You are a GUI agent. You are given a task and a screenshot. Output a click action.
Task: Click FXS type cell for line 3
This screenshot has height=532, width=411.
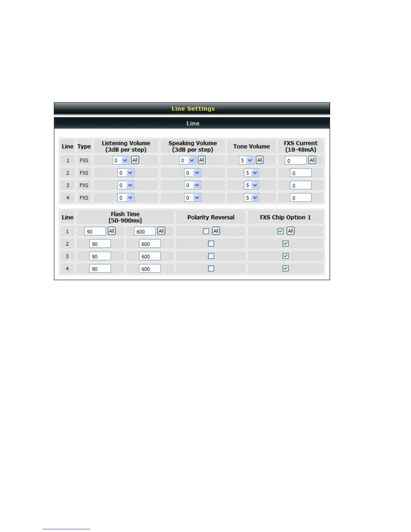84,185
